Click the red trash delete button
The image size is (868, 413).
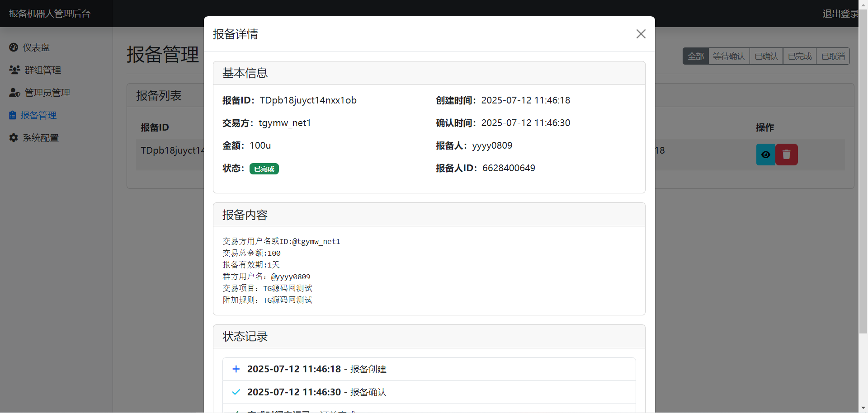click(787, 155)
